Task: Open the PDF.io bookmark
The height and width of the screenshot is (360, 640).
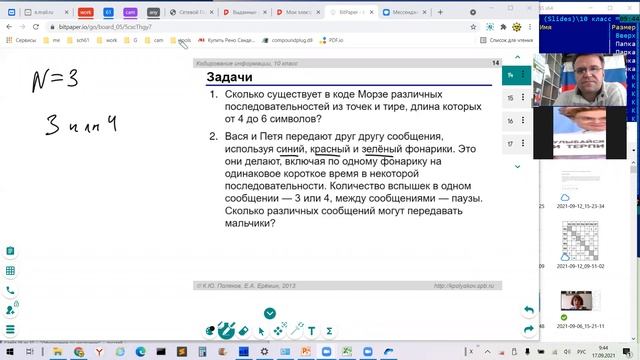Action: (332, 40)
